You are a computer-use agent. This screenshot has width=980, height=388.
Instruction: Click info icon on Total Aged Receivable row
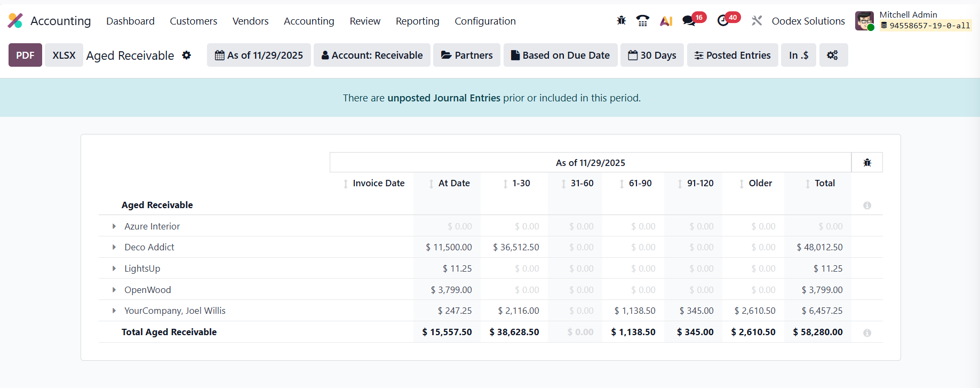point(867,332)
